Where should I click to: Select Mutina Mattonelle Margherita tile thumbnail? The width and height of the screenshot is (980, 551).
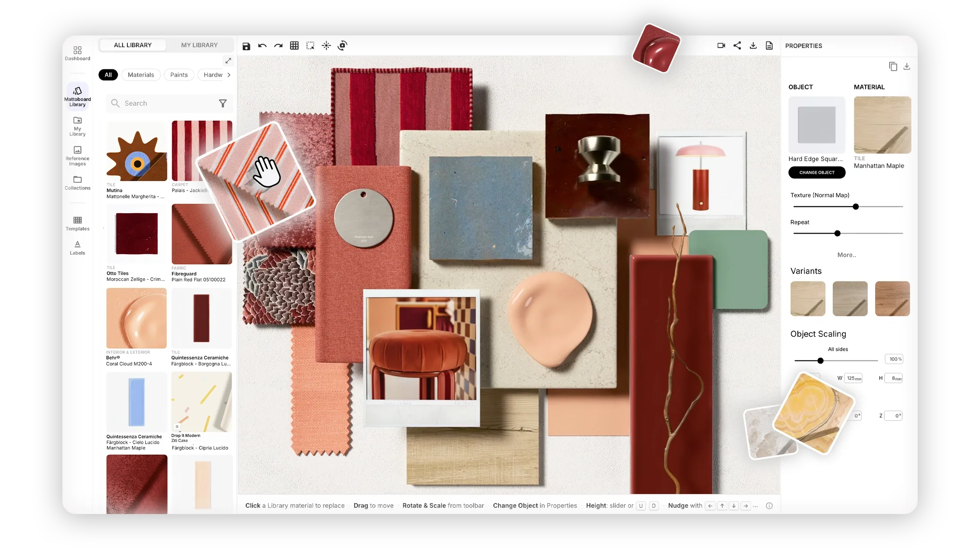point(137,151)
